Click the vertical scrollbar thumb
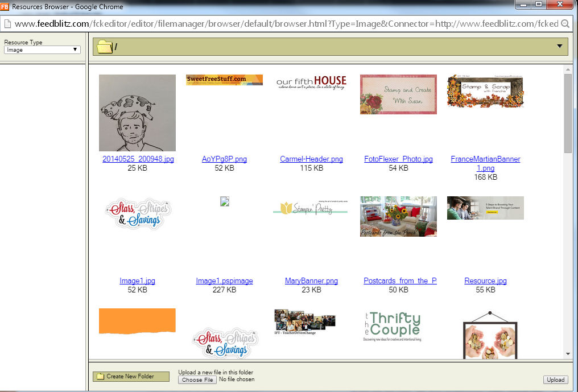This screenshot has height=392, width=578. (568, 113)
